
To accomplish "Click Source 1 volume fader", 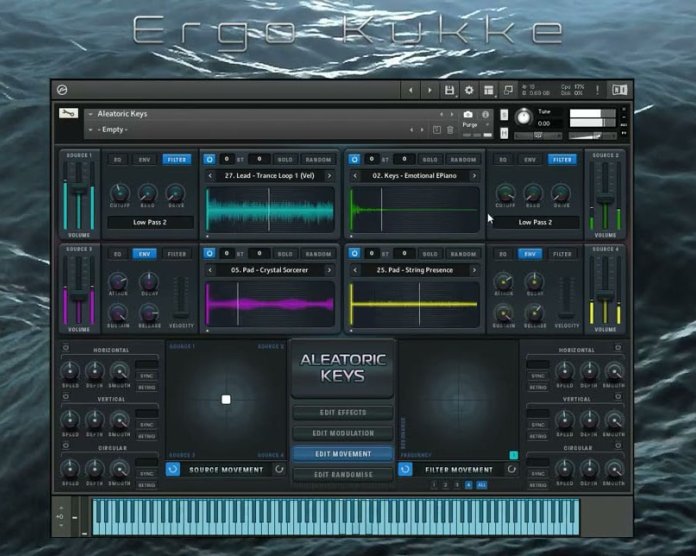I will (79, 189).
